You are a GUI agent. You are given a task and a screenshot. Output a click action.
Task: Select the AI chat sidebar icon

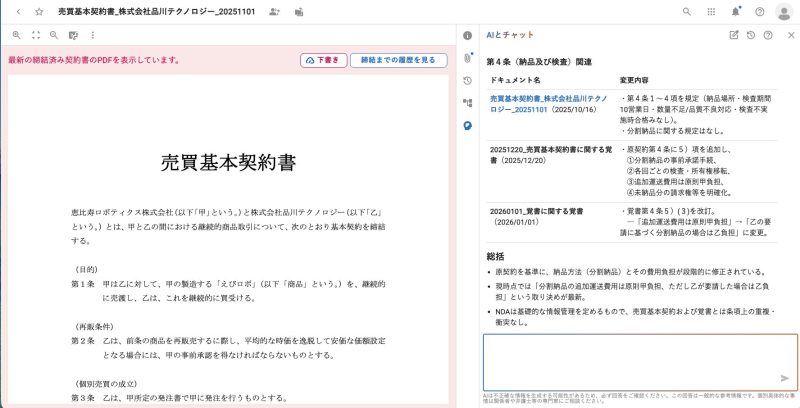click(x=467, y=125)
